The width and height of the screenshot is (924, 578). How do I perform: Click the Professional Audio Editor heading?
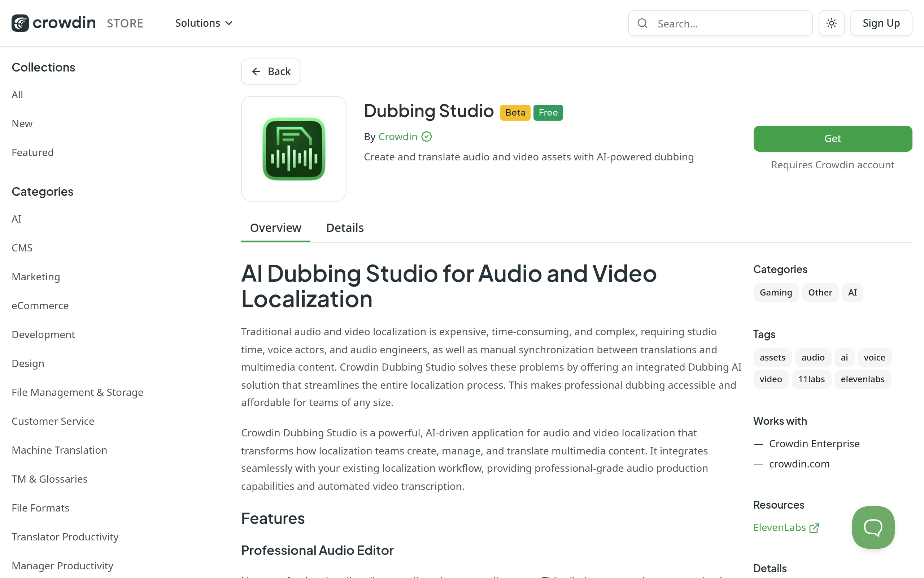click(x=317, y=551)
